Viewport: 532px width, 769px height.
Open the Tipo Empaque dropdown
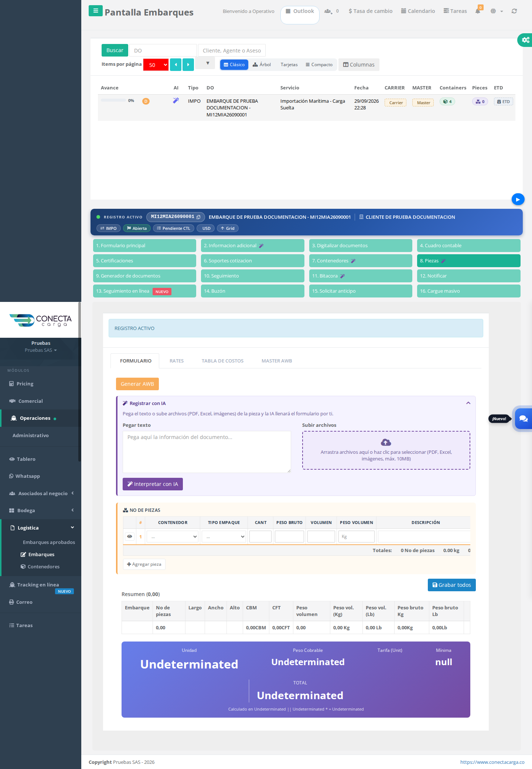(224, 537)
